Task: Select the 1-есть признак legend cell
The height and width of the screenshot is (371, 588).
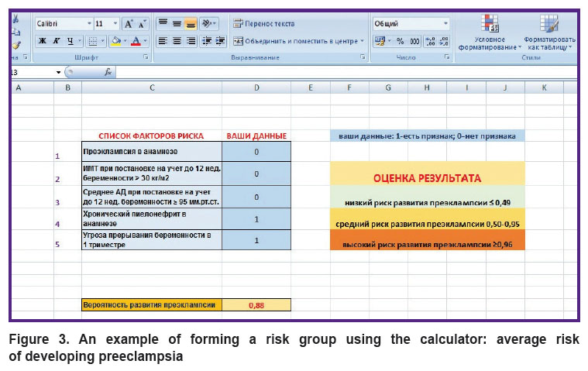Action: [428, 136]
